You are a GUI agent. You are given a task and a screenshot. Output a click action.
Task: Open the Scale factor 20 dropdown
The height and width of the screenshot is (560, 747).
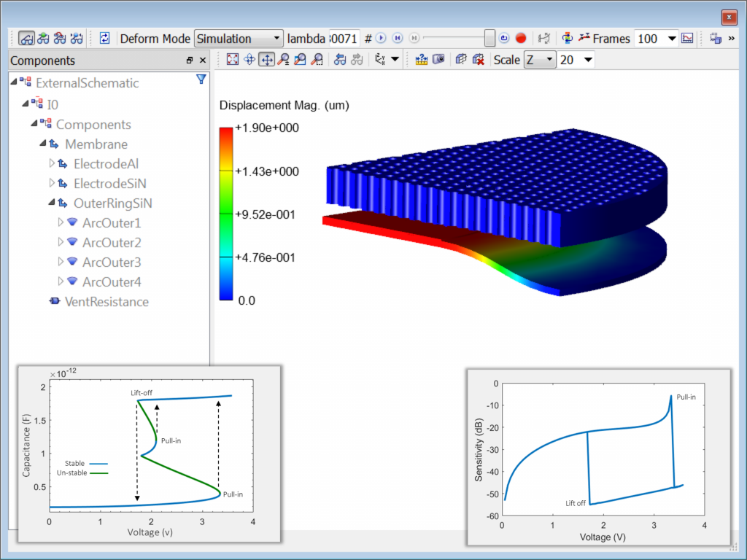(x=589, y=60)
